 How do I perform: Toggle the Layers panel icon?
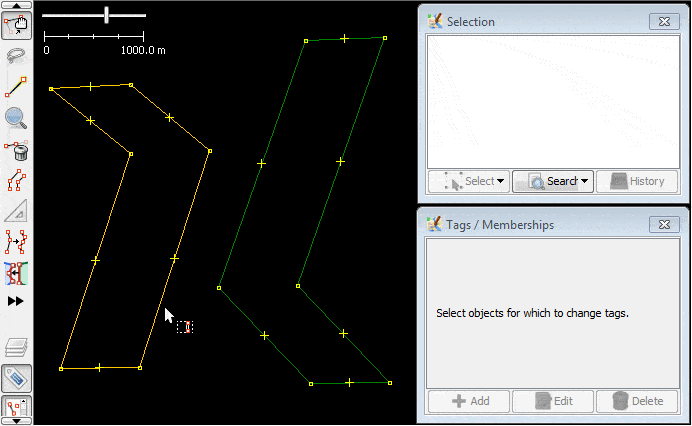pyautogui.click(x=16, y=347)
